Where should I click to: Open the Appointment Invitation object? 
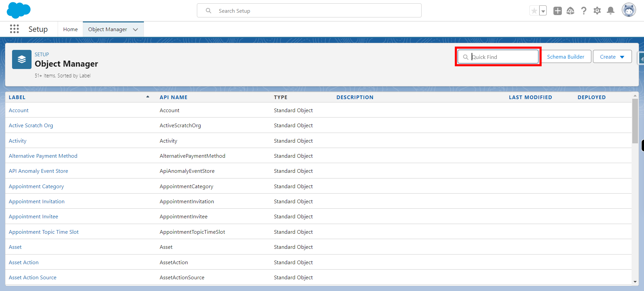point(37,202)
